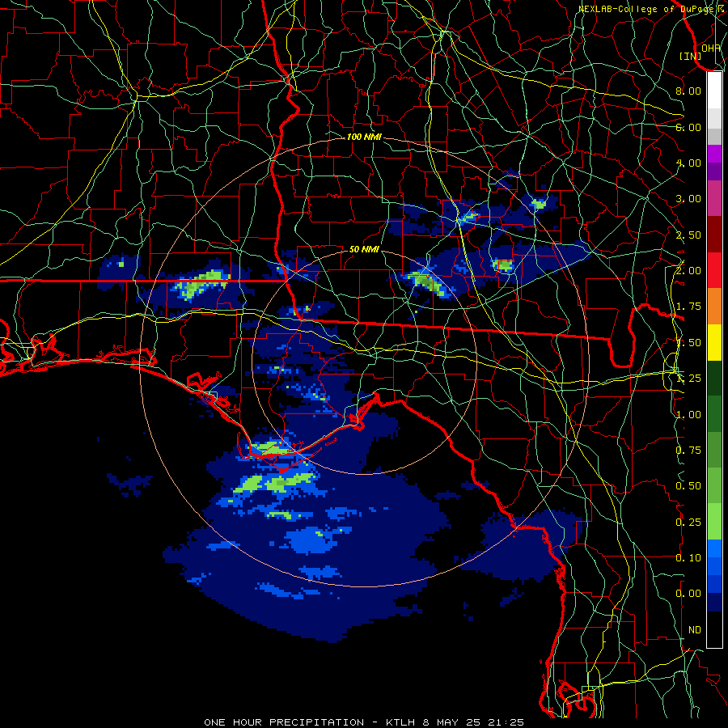The image size is (728, 728).
Task: Select the orange legend swatch
Action: [x=714, y=307]
